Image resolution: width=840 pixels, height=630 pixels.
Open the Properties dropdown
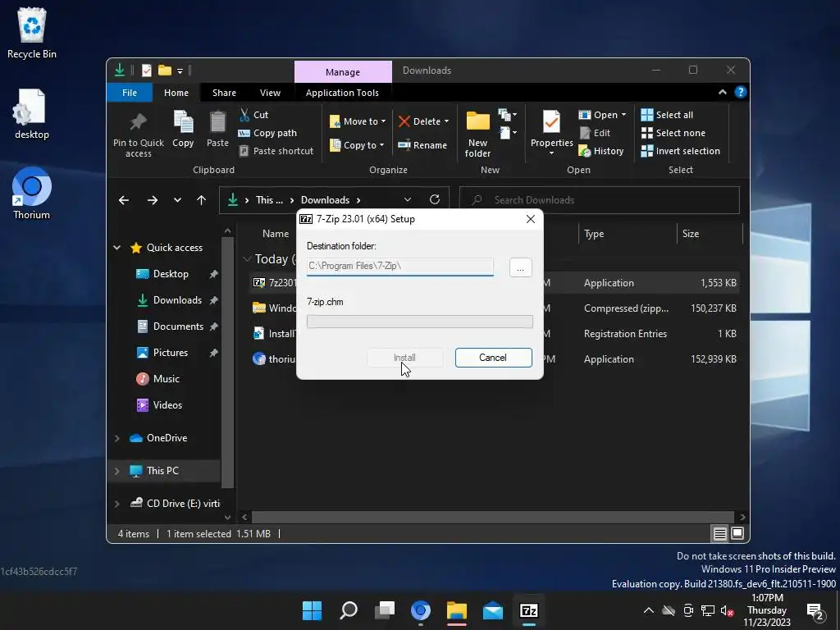coord(551,153)
